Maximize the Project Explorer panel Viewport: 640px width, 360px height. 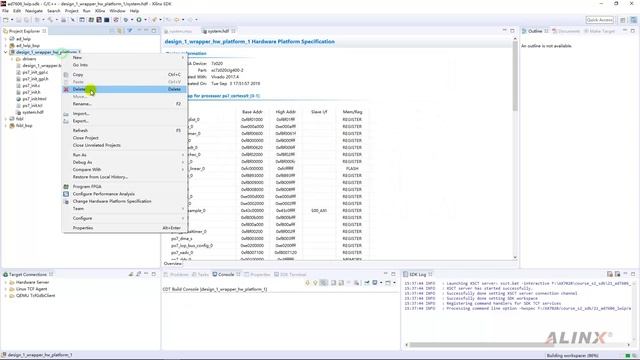click(154, 31)
